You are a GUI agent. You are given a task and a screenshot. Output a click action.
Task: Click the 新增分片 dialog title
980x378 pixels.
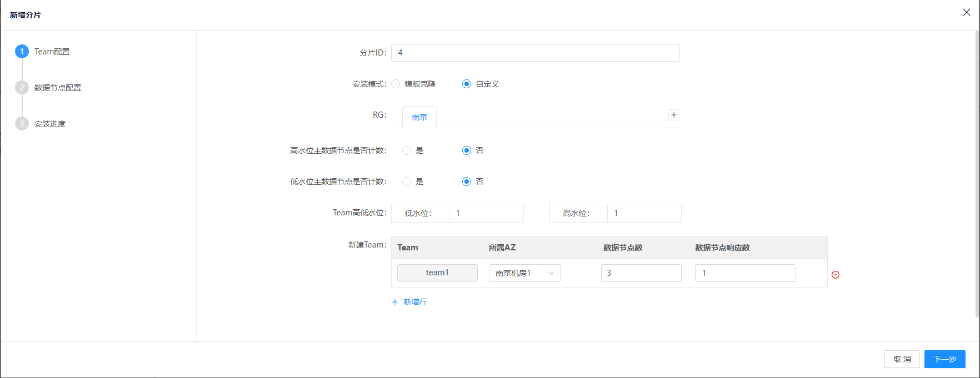click(x=26, y=15)
